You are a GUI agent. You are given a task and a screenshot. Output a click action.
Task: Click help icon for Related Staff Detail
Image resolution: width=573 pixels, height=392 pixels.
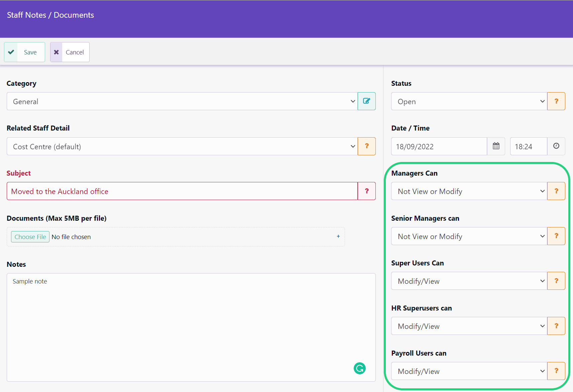[367, 146]
